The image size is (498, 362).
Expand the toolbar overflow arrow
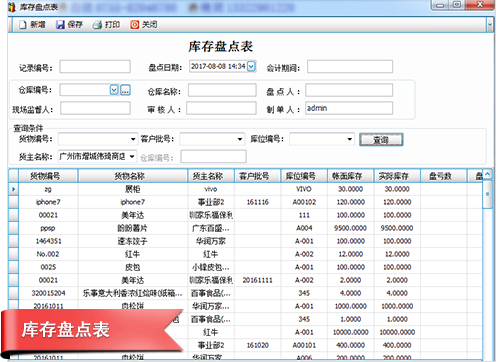pos(490,25)
